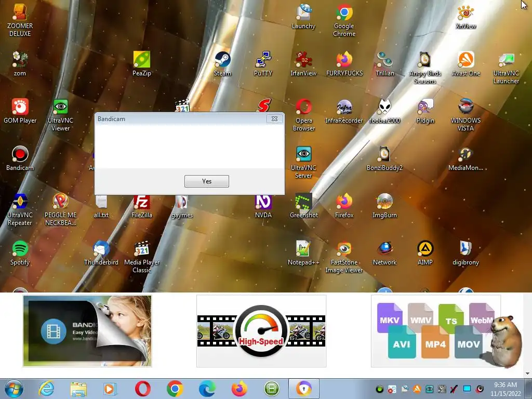The height and width of the screenshot is (399, 532).
Task: Open the FileZilla desktop shortcut
Action: [142, 207]
